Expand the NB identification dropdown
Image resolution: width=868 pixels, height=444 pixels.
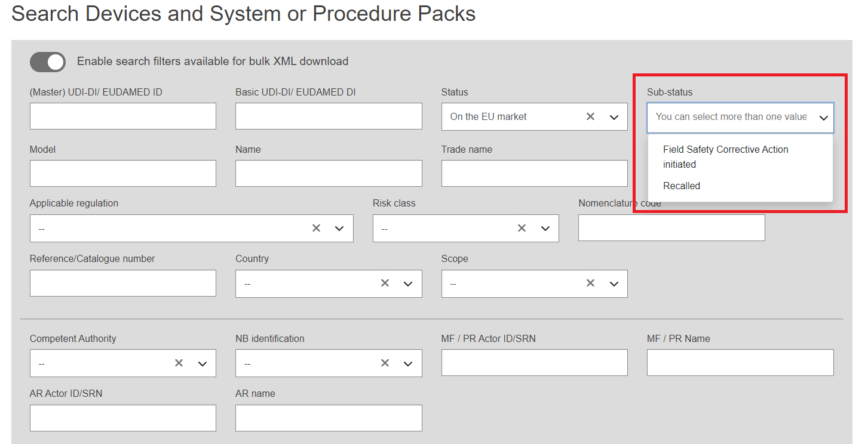click(x=408, y=363)
